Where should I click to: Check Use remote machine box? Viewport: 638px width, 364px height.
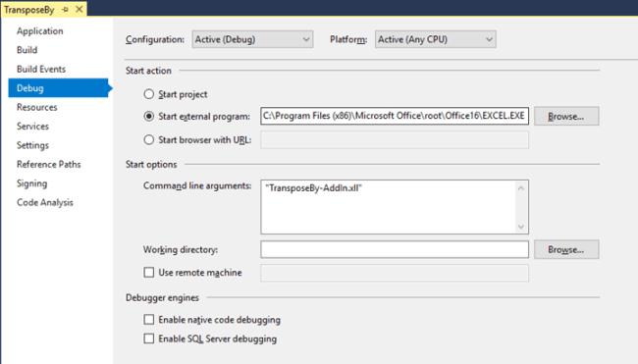[149, 273]
